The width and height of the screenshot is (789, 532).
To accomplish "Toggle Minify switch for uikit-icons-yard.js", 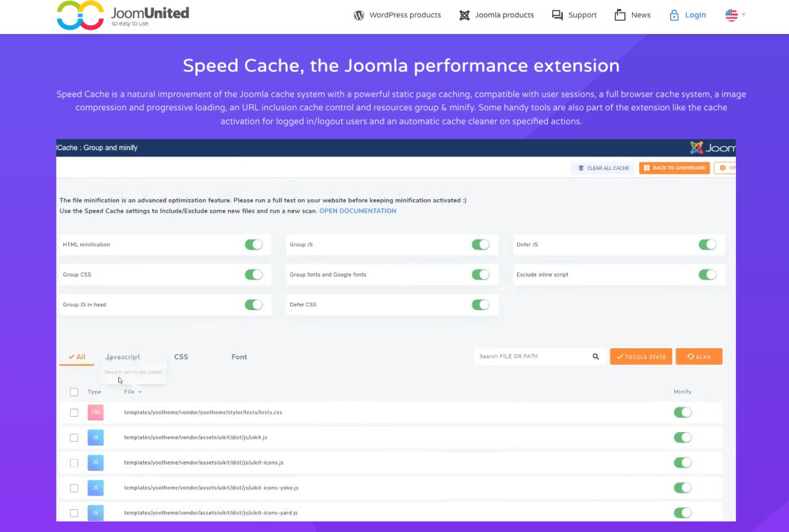I will 683,513.
